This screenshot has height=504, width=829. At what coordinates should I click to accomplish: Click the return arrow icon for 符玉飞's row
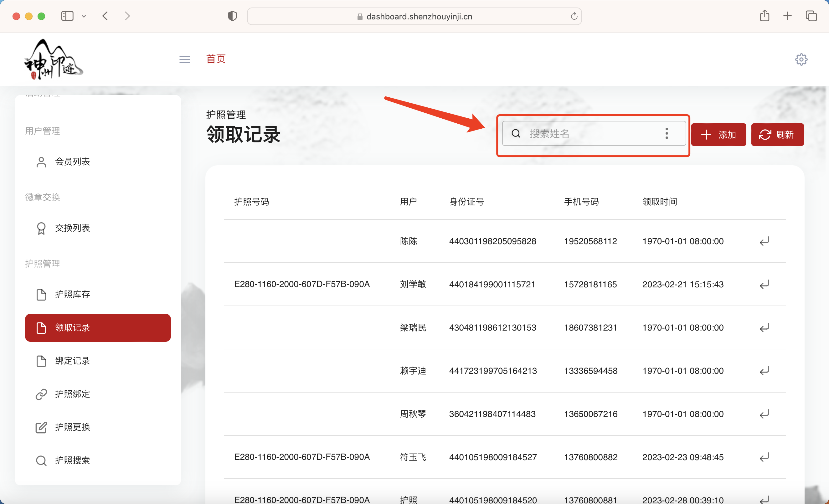764,457
